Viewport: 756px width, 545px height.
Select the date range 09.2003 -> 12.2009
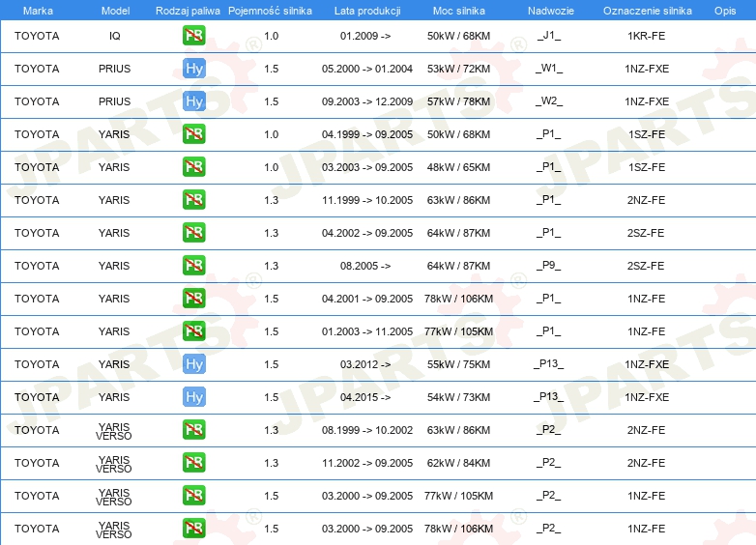(x=367, y=101)
